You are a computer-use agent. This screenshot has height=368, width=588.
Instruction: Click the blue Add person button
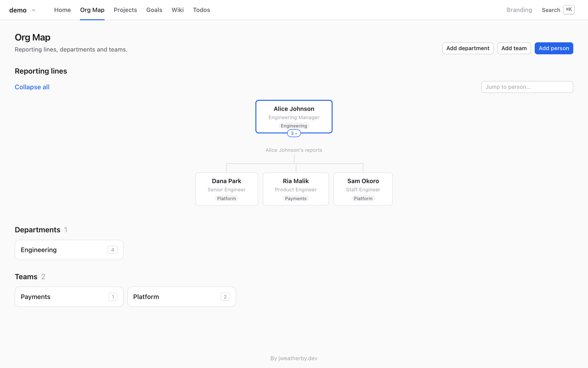pyautogui.click(x=554, y=48)
